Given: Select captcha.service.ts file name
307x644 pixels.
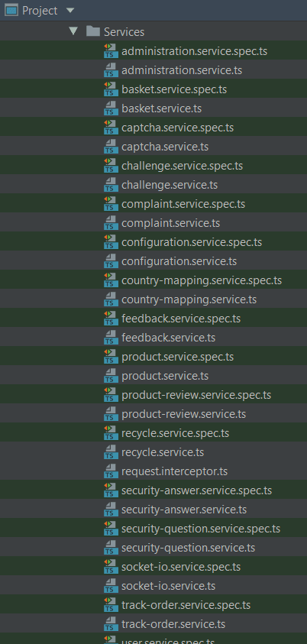Looking at the screenshot, I should [x=165, y=147].
